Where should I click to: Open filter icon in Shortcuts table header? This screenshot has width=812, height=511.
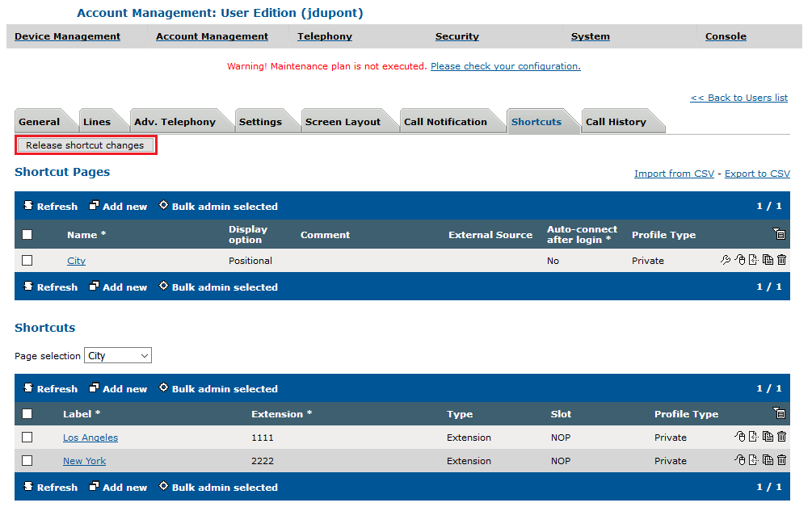(x=779, y=413)
